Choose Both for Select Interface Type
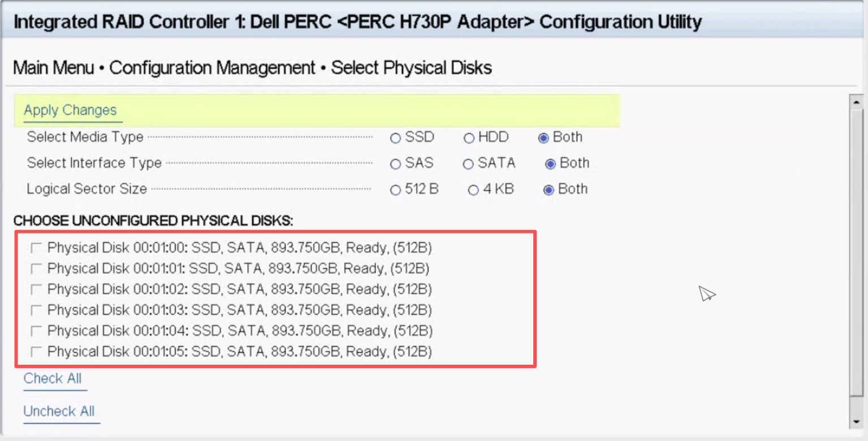868x441 pixels. pyautogui.click(x=550, y=164)
